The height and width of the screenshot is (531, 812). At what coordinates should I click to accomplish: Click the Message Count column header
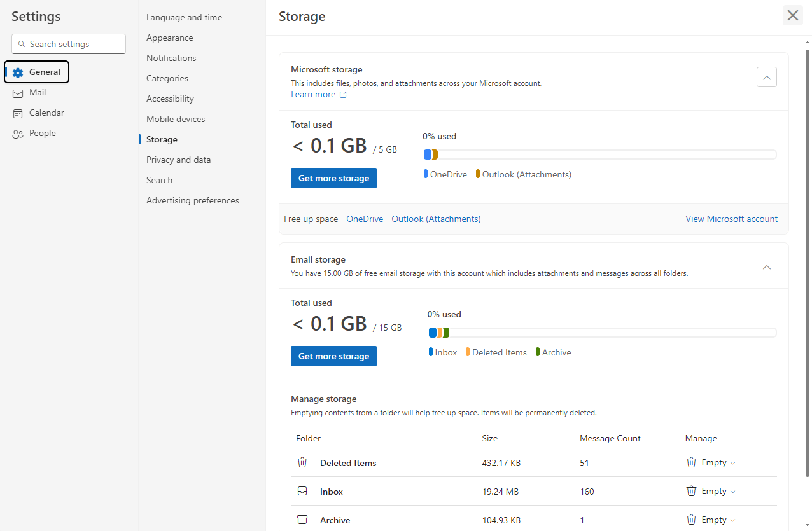610,438
